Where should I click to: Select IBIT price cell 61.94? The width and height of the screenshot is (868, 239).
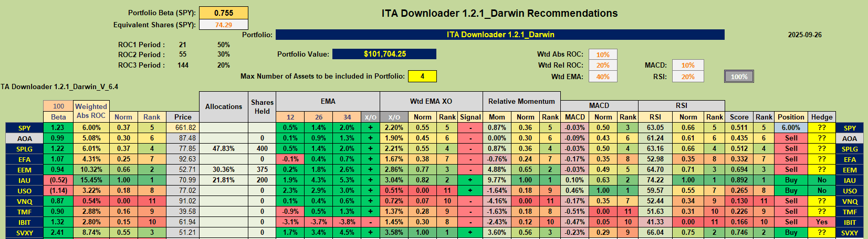pyautogui.click(x=183, y=222)
